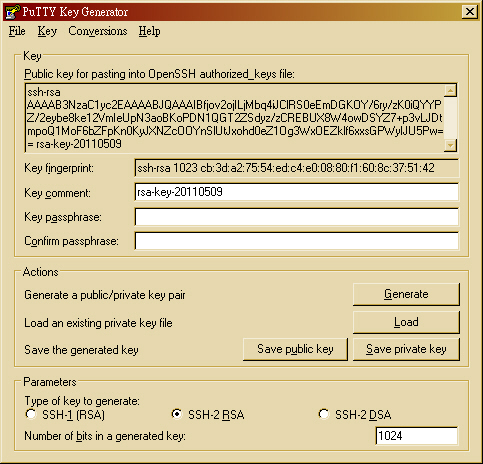Screen dimensions: 483x464
Task: Click into the Key comment field
Action: 296,192
